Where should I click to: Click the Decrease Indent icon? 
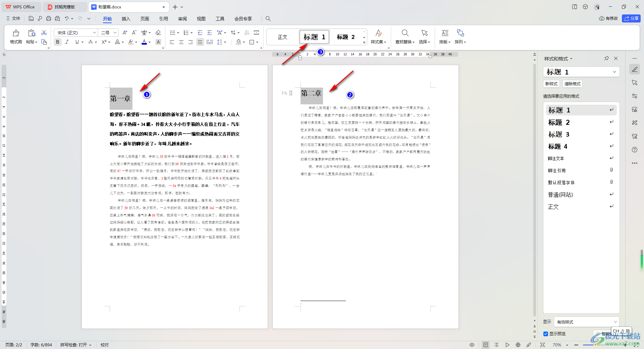click(200, 33)
